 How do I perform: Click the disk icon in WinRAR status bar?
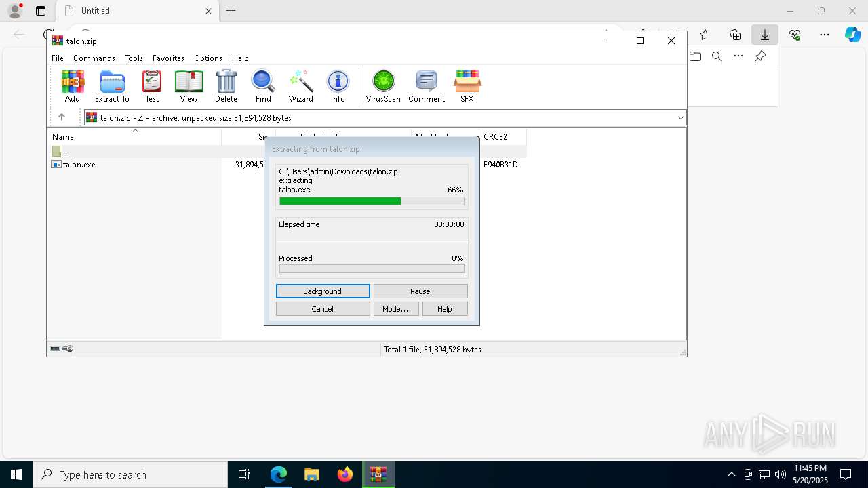click(x=56, y=348)
